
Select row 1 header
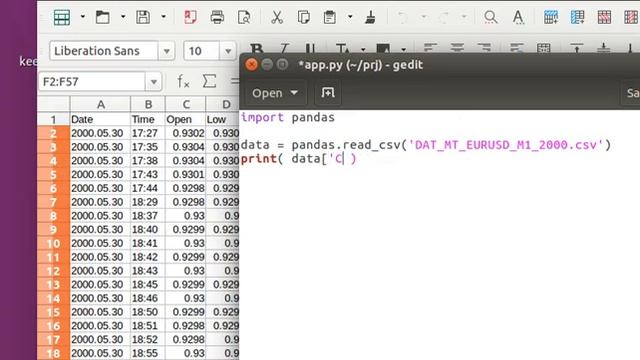pyautogui.click(x=53, y=119)
